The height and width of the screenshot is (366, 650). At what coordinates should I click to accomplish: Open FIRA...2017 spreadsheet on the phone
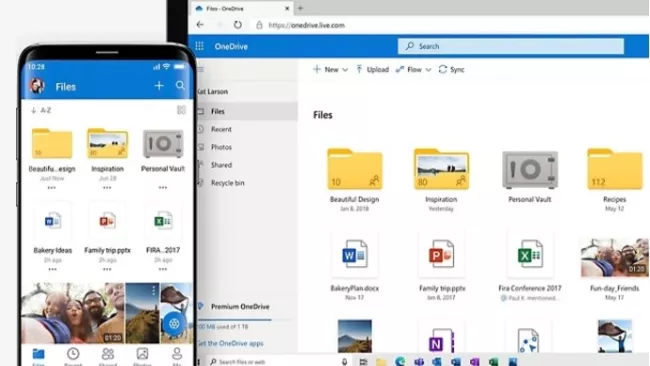[163, 221]
